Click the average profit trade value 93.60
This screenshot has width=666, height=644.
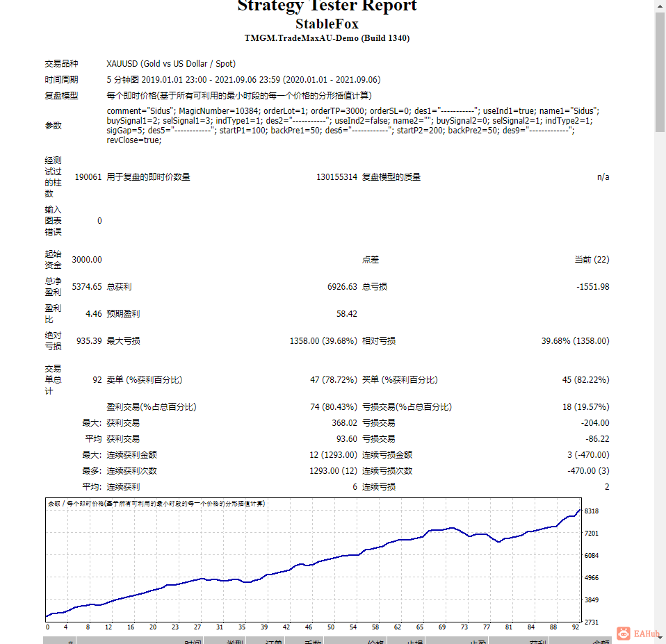tap(347, 439)
